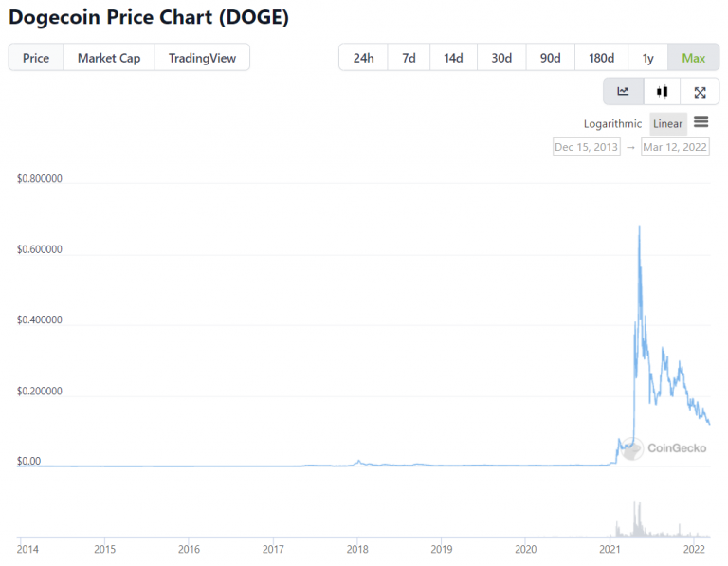
Task: Select the 1y time range
Action: point(648,58)
